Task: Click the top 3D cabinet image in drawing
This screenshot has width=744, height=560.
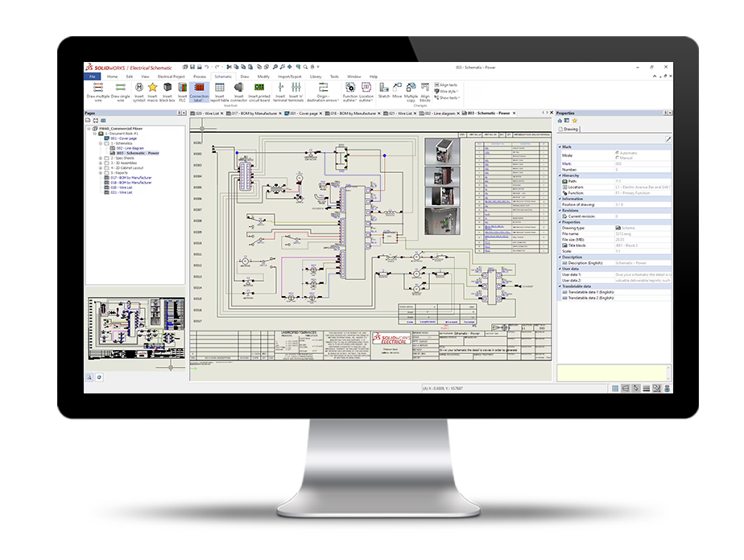Action: tap(442, 151)
